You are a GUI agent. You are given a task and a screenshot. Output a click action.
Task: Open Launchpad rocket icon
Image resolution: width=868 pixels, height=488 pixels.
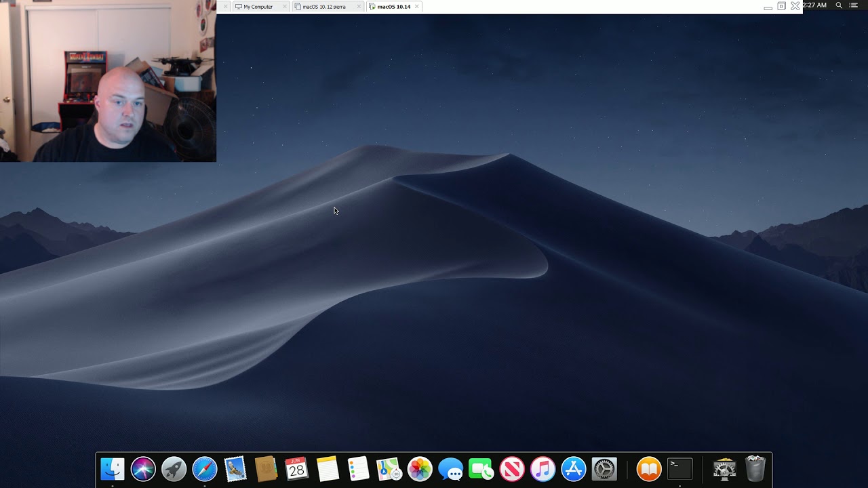[174, 469]
